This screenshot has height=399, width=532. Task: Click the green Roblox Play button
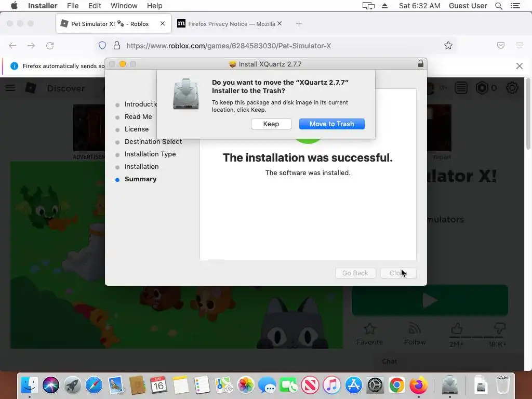(430, 300)
